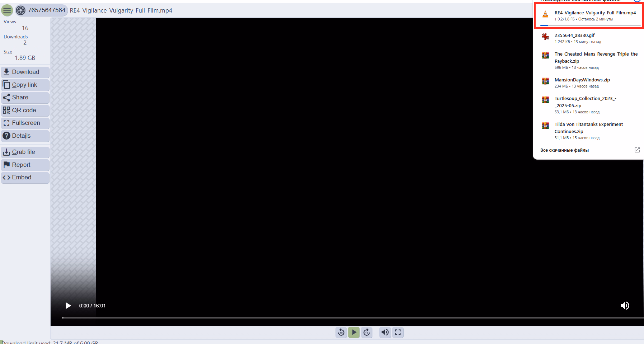The width and height of the screenshot is (644, 344).
Task: Click the Size value '1.89 GB'
Action: [x=25, y=58]
